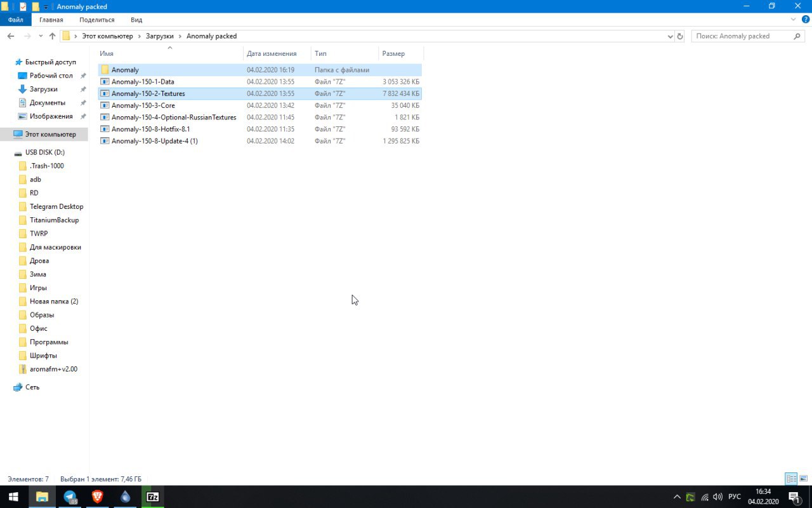Image resolution: width=812 pixels, height=508 pixels.
Task: Go back with the back arrow
Action: coord(11,36)
